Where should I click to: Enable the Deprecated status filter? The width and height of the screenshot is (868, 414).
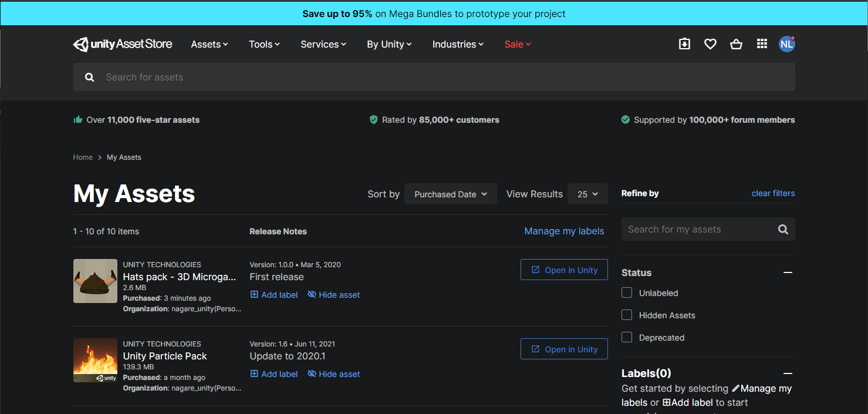click(627, 337)
